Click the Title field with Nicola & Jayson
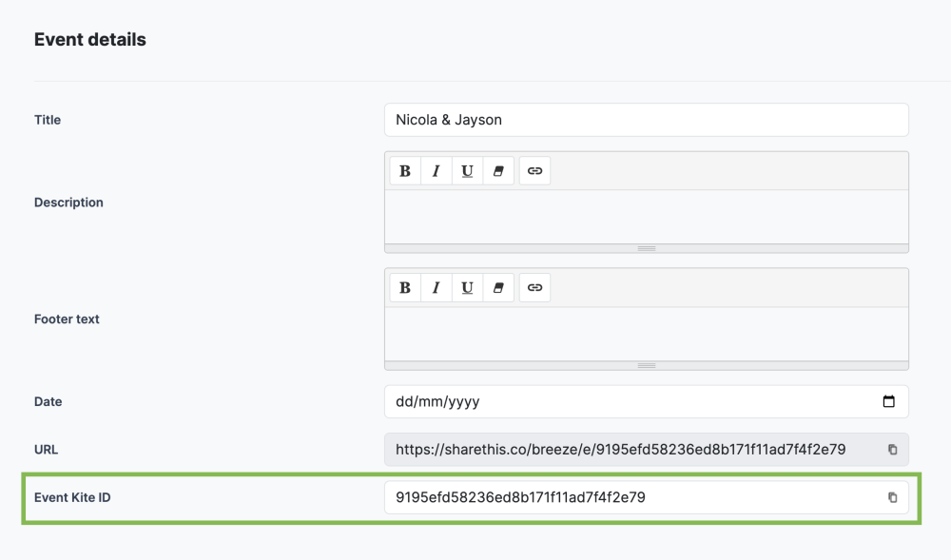 pyautogui.click(x=646, y=120)
